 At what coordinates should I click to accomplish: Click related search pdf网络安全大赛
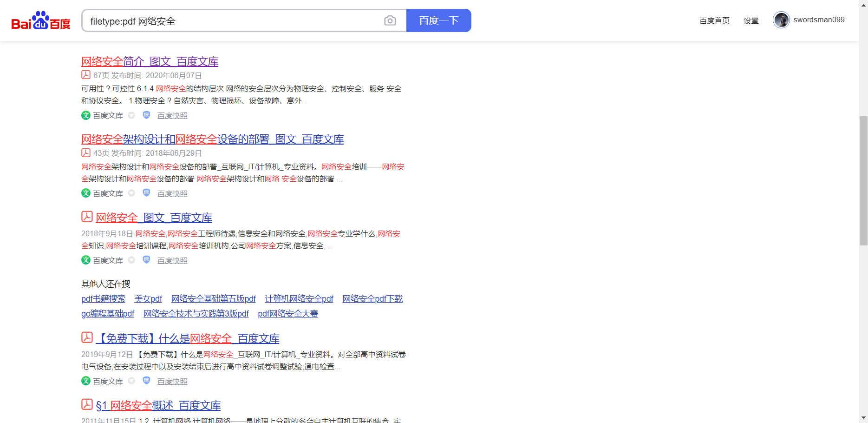click(x=288, y=314)
